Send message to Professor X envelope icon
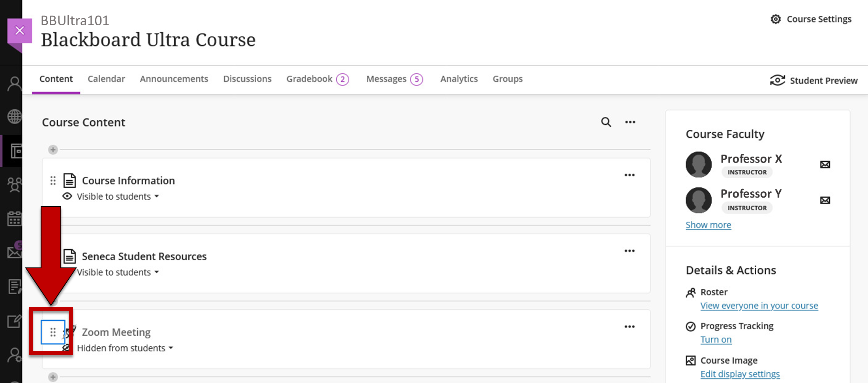The image size is (868, 383). [825, 164]
